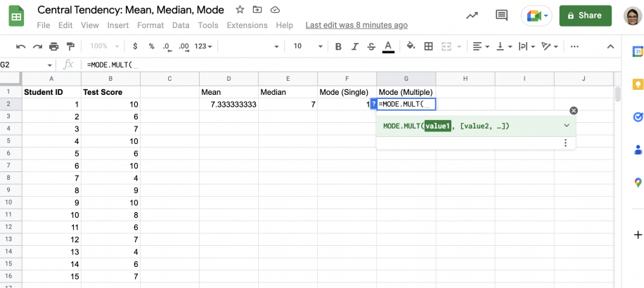The height and width of the screenshot is (288, 644).
Task: Open the Google account avatar
Action: click(633, 15)
